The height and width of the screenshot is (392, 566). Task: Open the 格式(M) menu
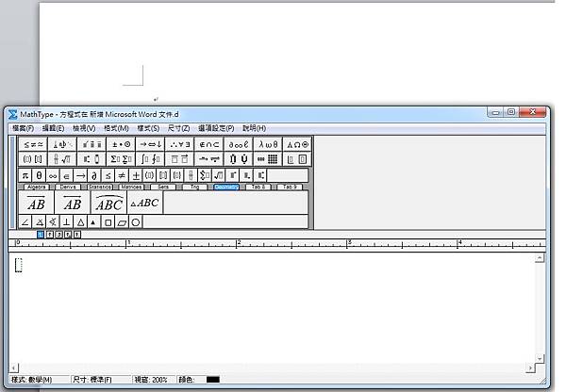coord(116,128)
